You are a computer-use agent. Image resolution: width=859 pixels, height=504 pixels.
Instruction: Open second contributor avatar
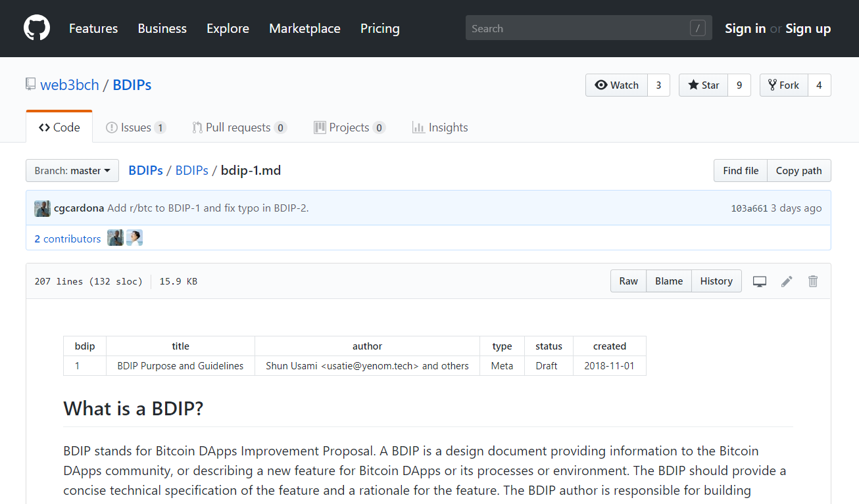135,238
